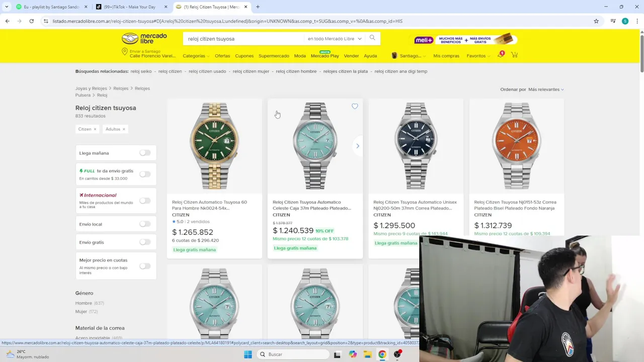Toggle the FULL envío gratis filter
This screenshot has width=644, height=362.
[x=145, y=174]
